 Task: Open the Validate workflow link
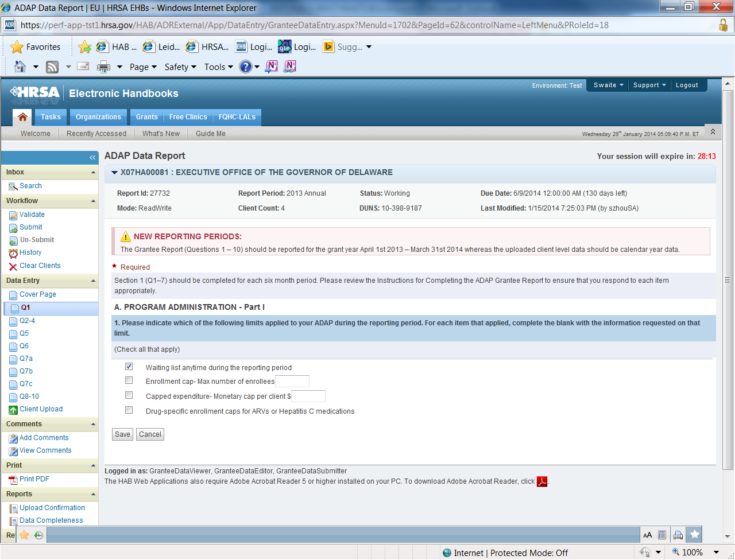click(x=32, y=215)
